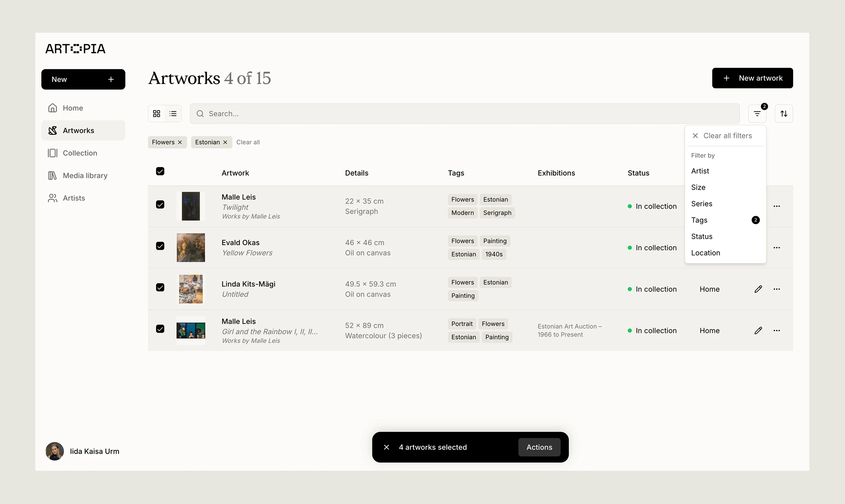Switch to grid view layout
The height and width of the screenshot is (504, 845).
(x=157, y=113)
